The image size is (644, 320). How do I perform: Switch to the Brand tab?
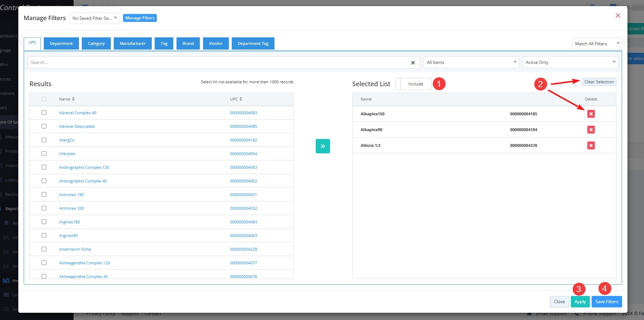point(188,43)
